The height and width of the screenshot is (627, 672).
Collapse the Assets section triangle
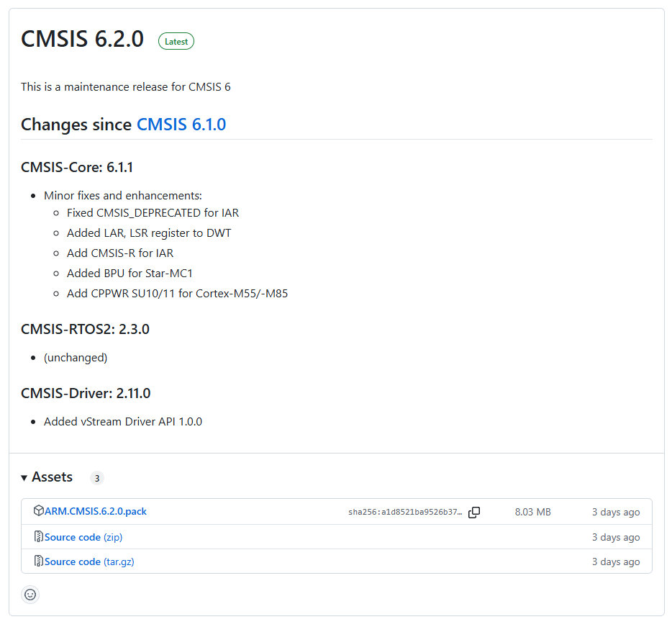(x=24, y=478)
